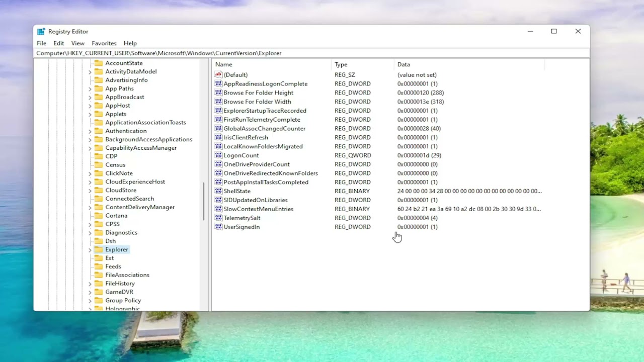
Task: Click the IrisClientRefresh value icon
Action: 218,137
